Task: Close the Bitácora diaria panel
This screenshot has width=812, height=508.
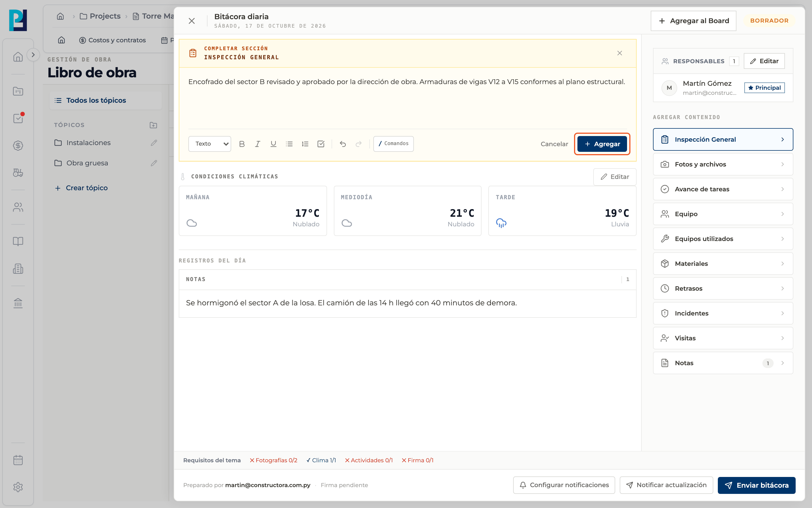Action: coord(192,21)
